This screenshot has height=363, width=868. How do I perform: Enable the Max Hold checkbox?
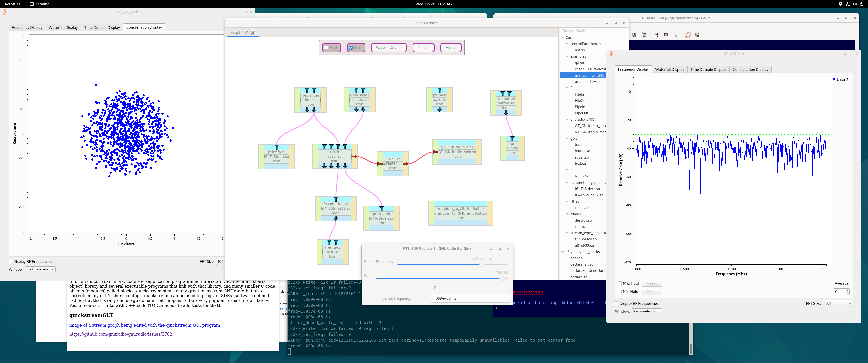pyautogui.click(x=620, y=283)
